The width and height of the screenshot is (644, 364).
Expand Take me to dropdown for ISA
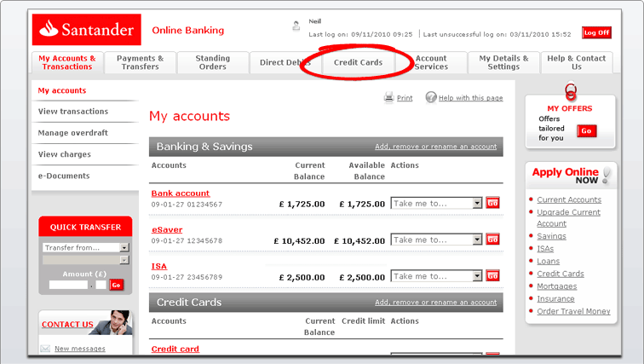[436, 276]
